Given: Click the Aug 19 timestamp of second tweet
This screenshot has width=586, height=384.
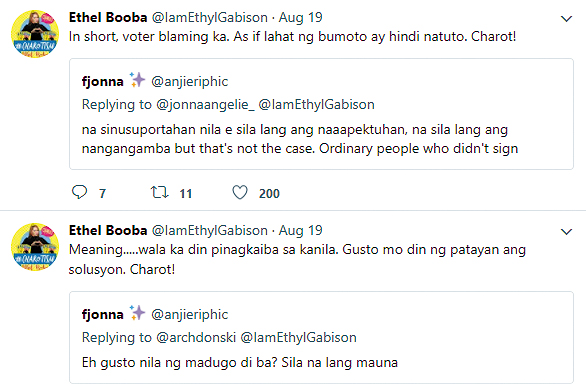Looking at the screenshot, I should click(300, 231).
